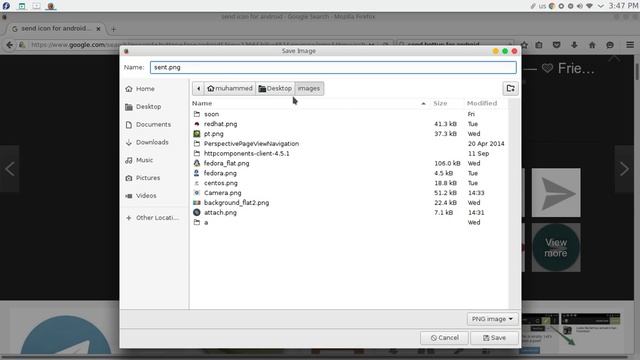Select the soon folder row
640x360 pixels.
350,114
